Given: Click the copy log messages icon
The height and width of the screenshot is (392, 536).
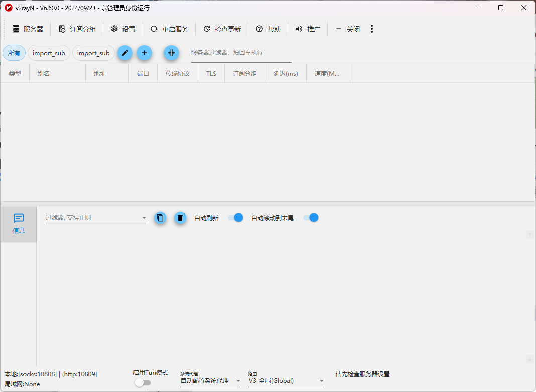Looking at the screenshot, I should [x=160, y=218].
